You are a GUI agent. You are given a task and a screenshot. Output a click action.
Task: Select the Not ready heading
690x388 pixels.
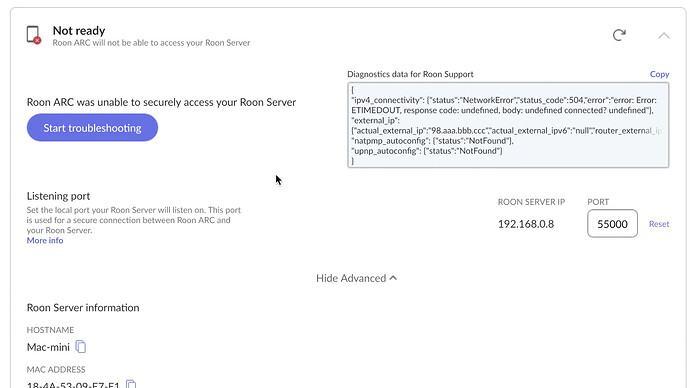coord(79,30)
